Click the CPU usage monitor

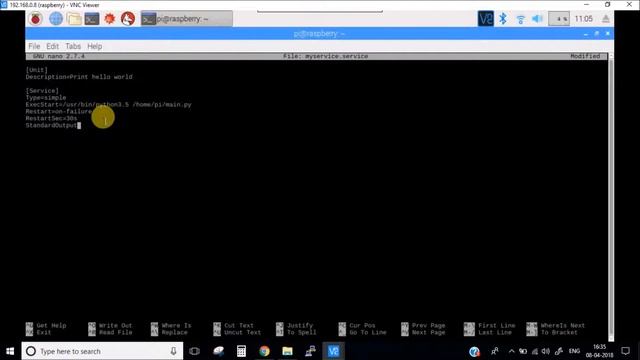click(x=559, y=19)
